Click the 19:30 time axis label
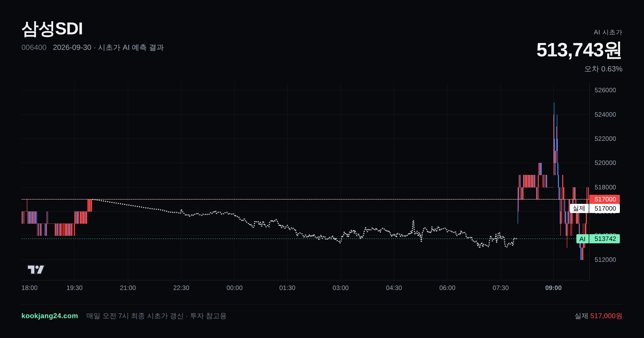The width and height of the screenshot is (644, 338). 75,288
